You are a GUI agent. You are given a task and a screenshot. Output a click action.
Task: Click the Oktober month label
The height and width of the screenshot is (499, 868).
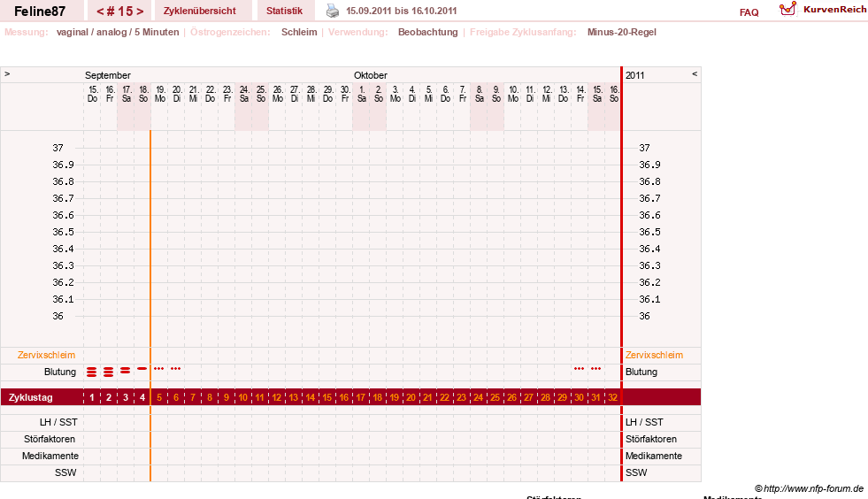371,75
